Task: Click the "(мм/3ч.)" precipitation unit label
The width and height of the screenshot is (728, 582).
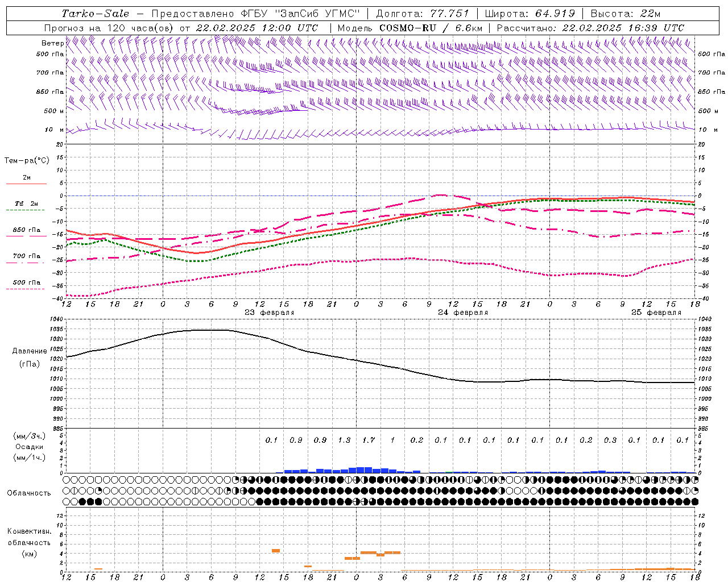Action: point(30,436)
